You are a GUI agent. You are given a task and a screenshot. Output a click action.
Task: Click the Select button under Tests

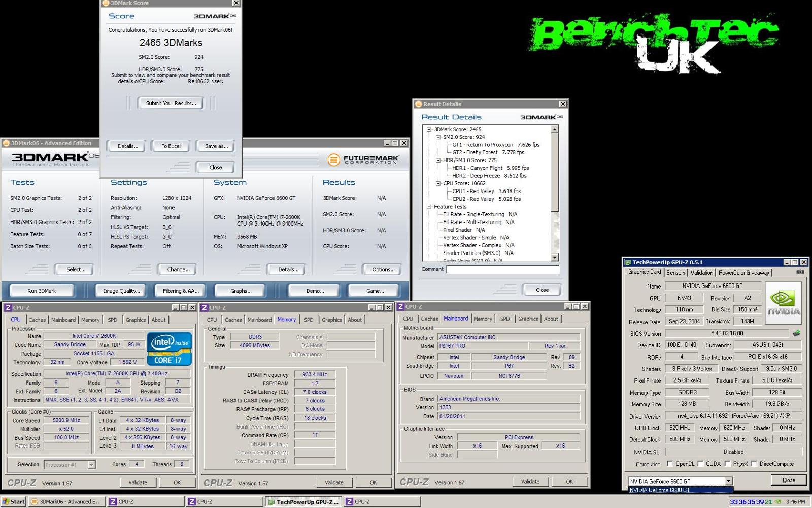pyautogui.click(x=76, y=270)
